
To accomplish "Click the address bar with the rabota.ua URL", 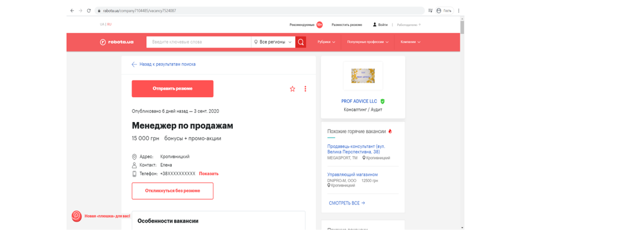I will 259,11.
